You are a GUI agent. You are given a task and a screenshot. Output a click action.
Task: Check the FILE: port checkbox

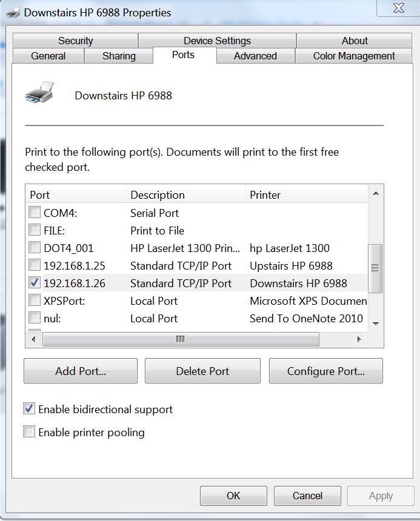34,230
